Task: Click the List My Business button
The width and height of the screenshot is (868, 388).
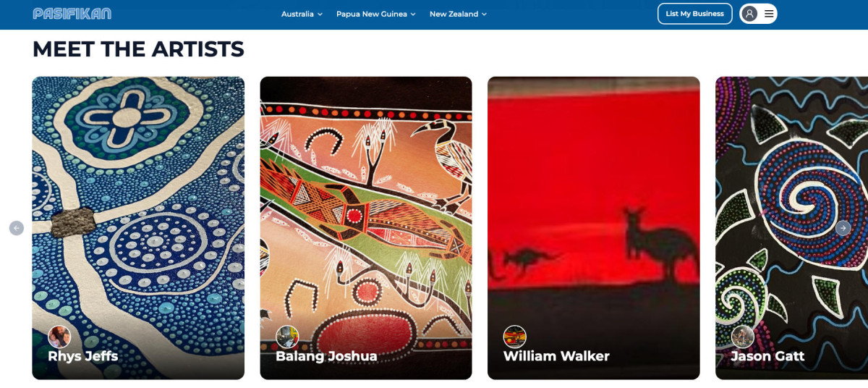Action: coord(694,14)
